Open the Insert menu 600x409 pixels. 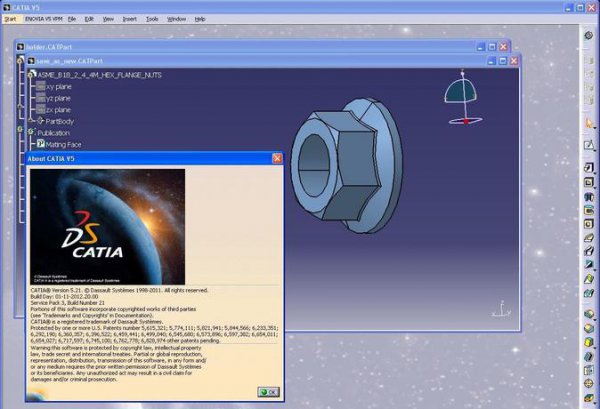129,19
